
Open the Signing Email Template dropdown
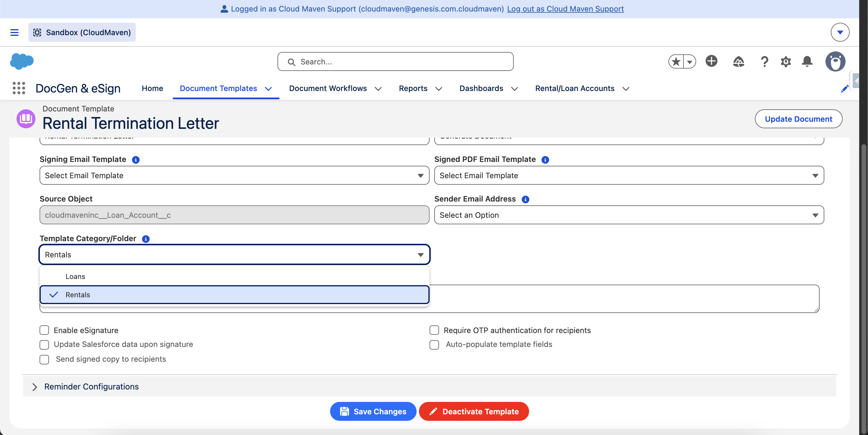[x=234, y=175]
